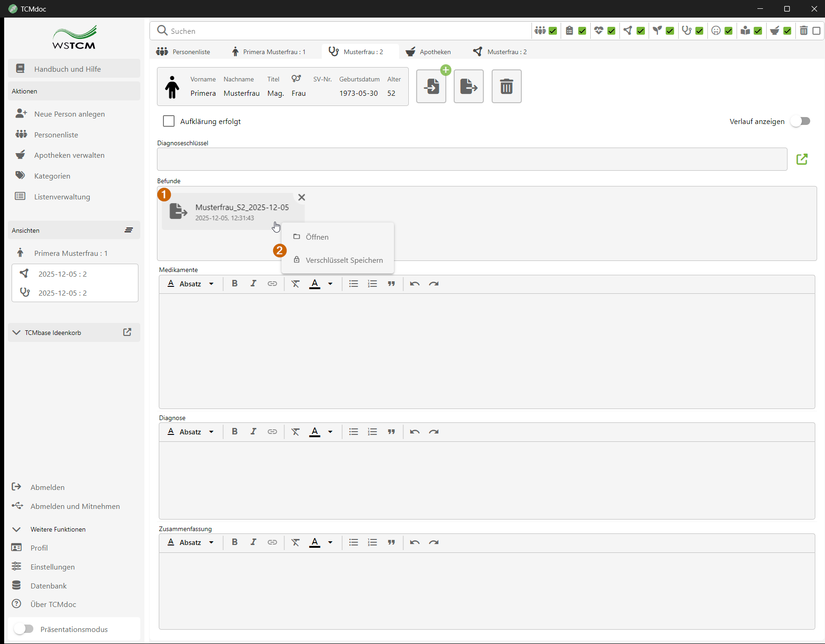This screenshot has height=644, width=825.
Task: Open external link beside Diagnoseschlüssel field
Action: (802, 159)
